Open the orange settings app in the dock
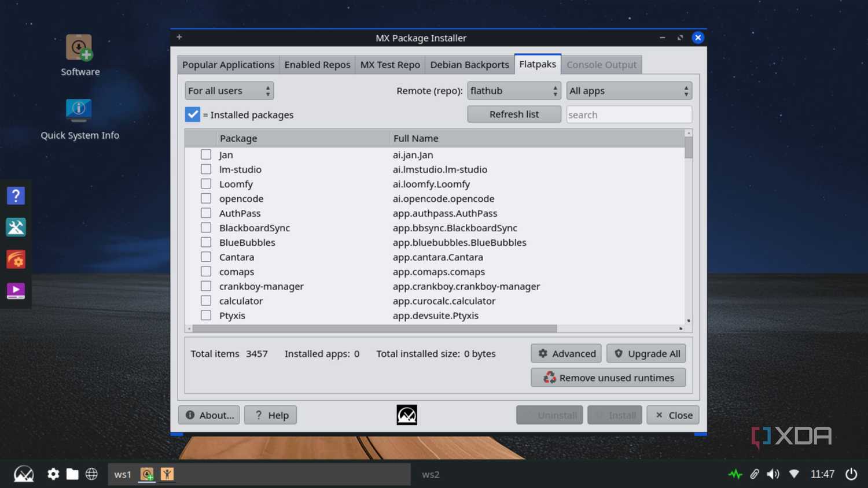The height and width of the screenshot is (488, 868). (16, 259)
